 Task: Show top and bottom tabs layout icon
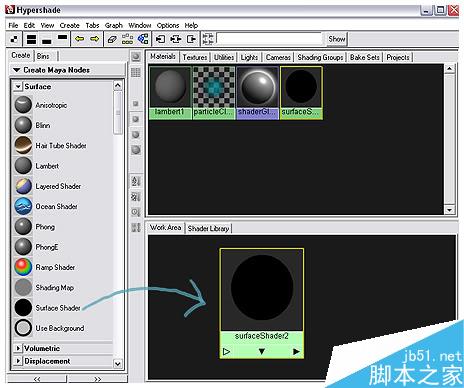pos(31,39)
